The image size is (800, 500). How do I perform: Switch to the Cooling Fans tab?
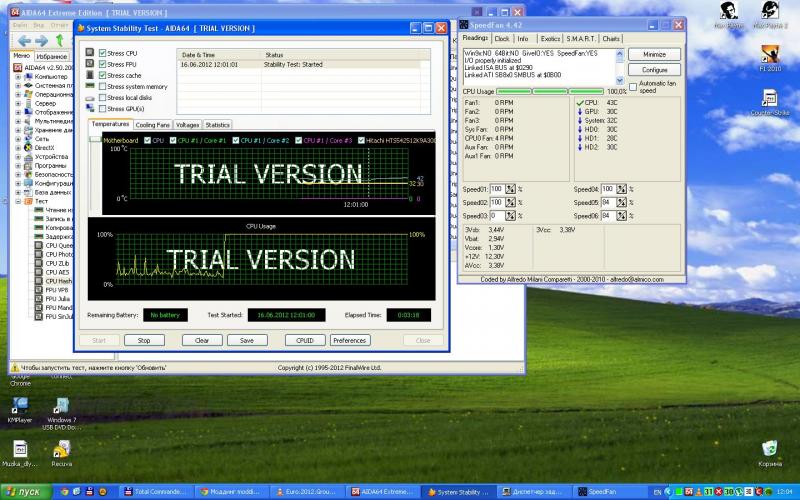(x=152, y=125)
